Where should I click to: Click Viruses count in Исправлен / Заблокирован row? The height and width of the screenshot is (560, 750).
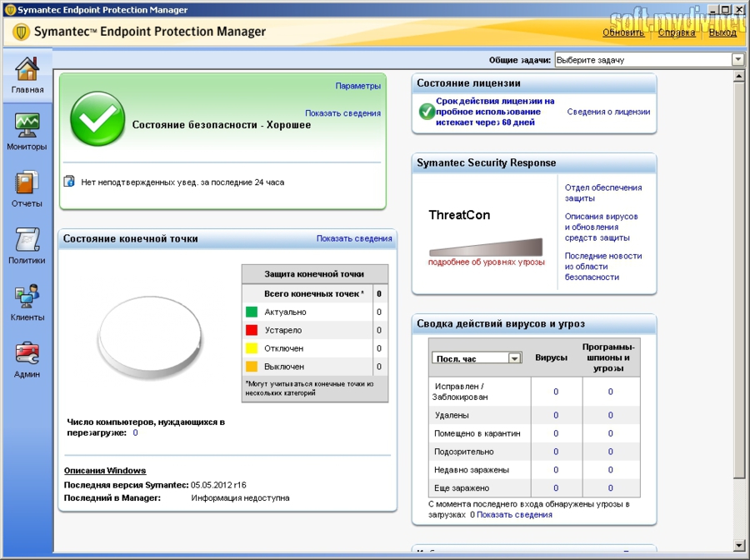[556, 392]
